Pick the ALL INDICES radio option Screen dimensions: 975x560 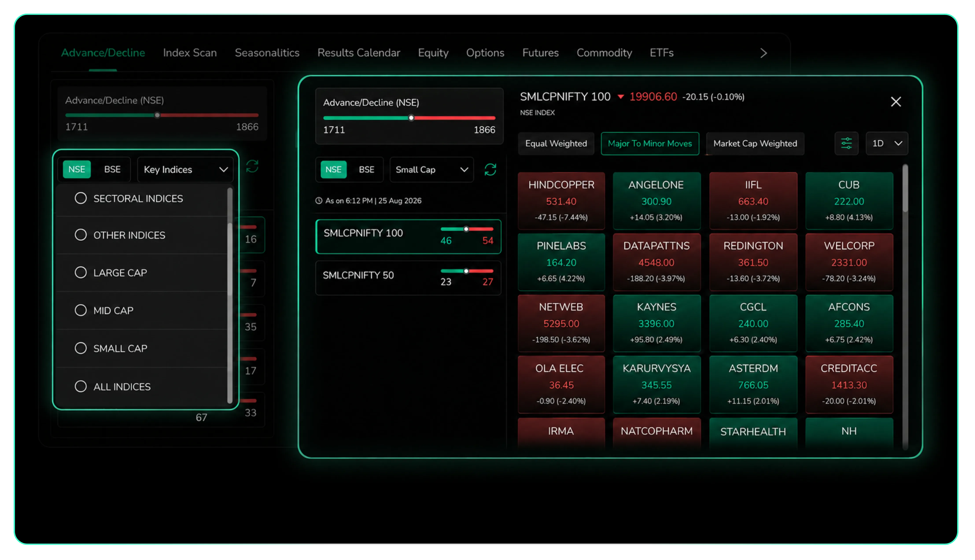(x=80, y=387)
